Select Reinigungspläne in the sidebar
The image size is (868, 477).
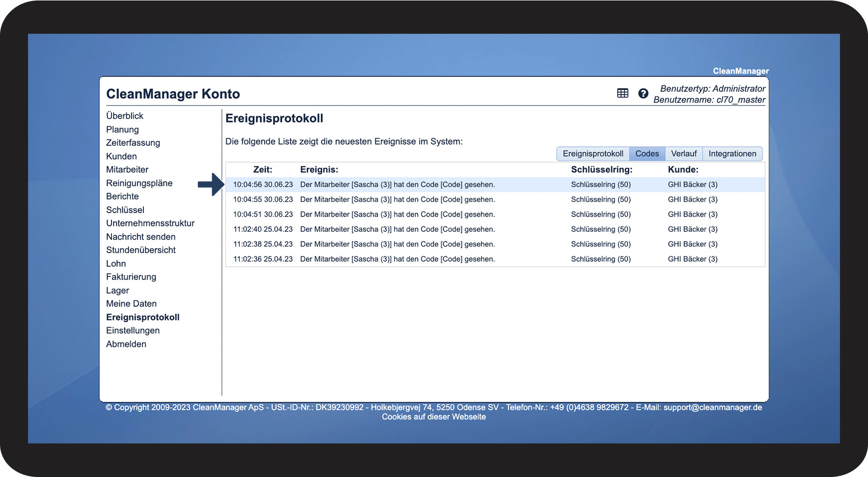click(139, 183)
